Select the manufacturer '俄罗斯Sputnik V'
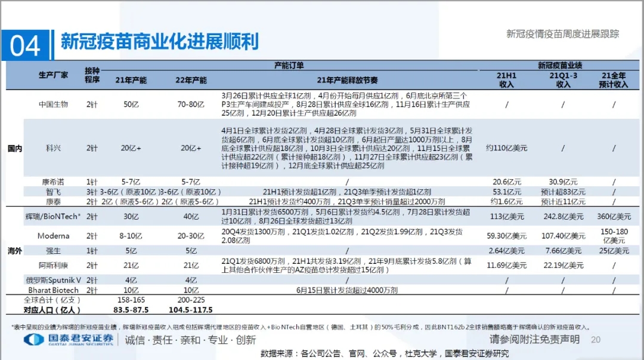Viewport: 644px width, 360px height. click(53, 280)
